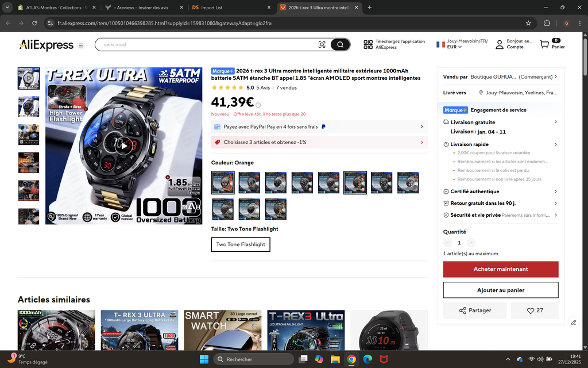The width and height of the screenshot is (588, 368).
Task: Open seller Boutique GUHUA details chevron
Action: pyautogui.click(x=556, y=76)
